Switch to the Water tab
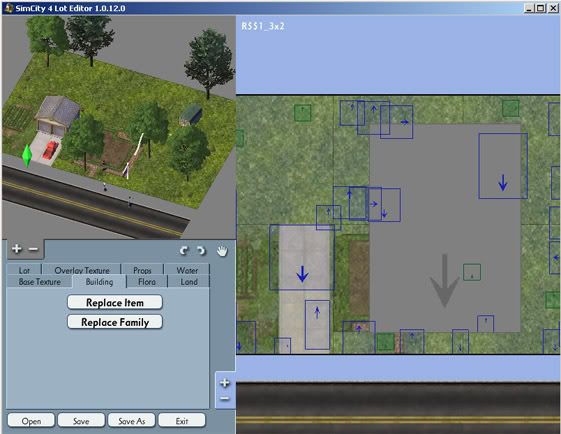 187,270
